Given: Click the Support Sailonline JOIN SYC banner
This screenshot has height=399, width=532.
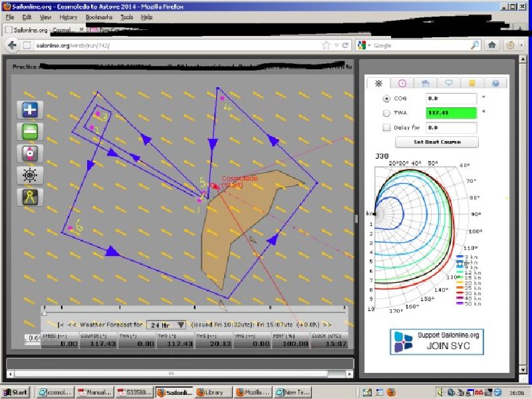Looking at the screenshot, I should coord(437,342).
